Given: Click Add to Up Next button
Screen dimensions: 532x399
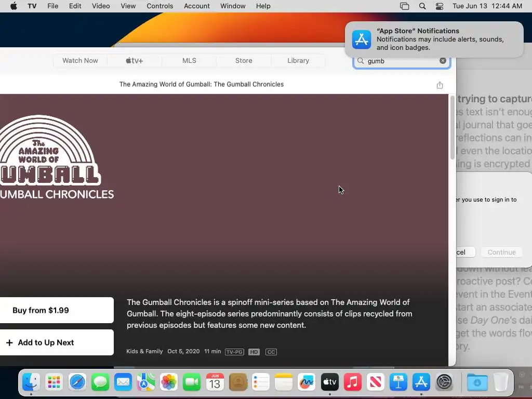Looking at the screenshot, I should click(56, 342).
